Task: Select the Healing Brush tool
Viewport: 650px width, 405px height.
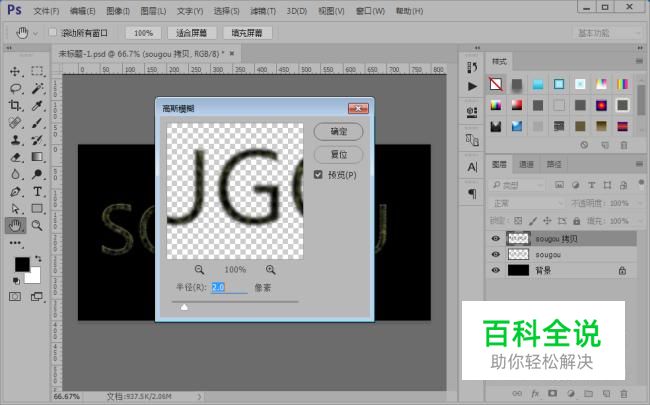Action: (15, 123)
